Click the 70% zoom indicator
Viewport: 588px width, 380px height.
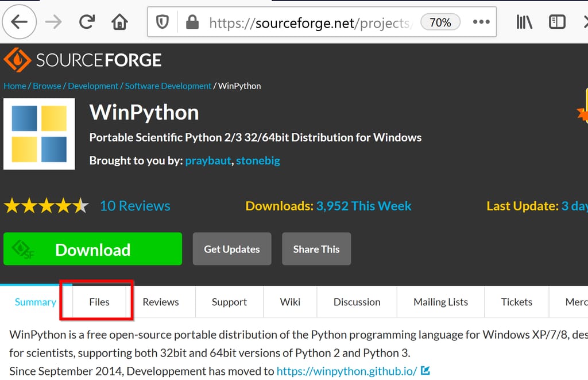(440, 21)
